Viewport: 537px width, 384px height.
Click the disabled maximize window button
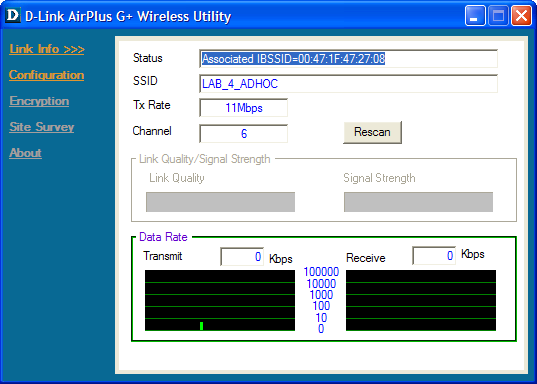point(498,16)
